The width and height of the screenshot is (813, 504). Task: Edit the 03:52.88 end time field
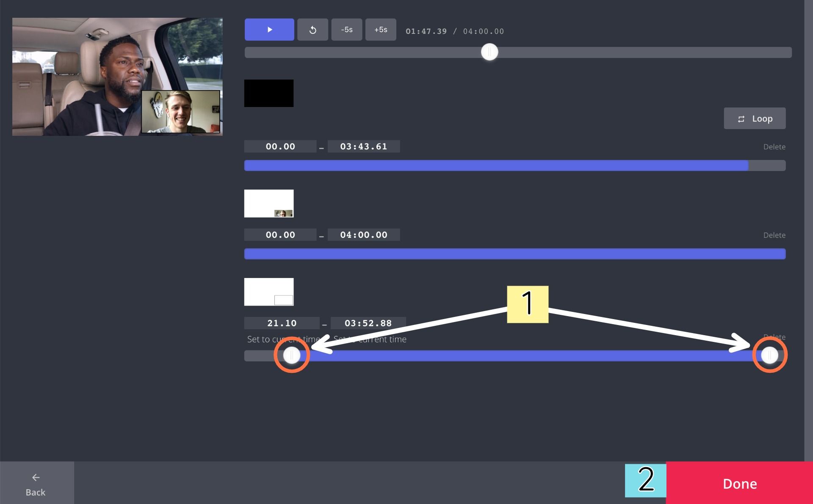[x=368, y=322]
